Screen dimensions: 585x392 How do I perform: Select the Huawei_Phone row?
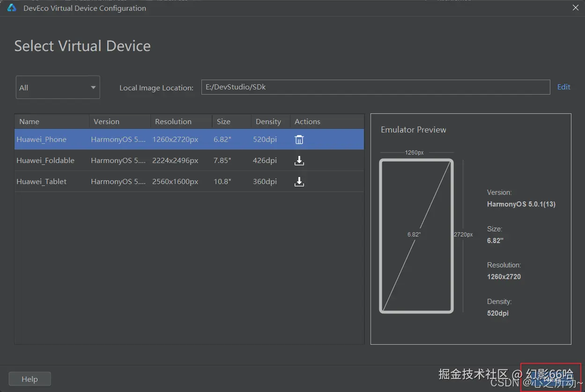[189, 140]
